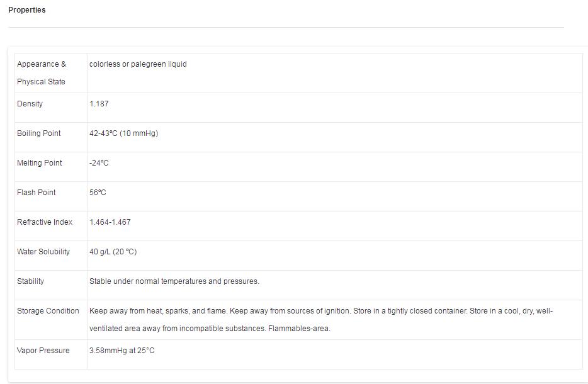This screenshot has height=384, width=588.
Task: Click the Properties heading
Action: [x=26, y=10]
